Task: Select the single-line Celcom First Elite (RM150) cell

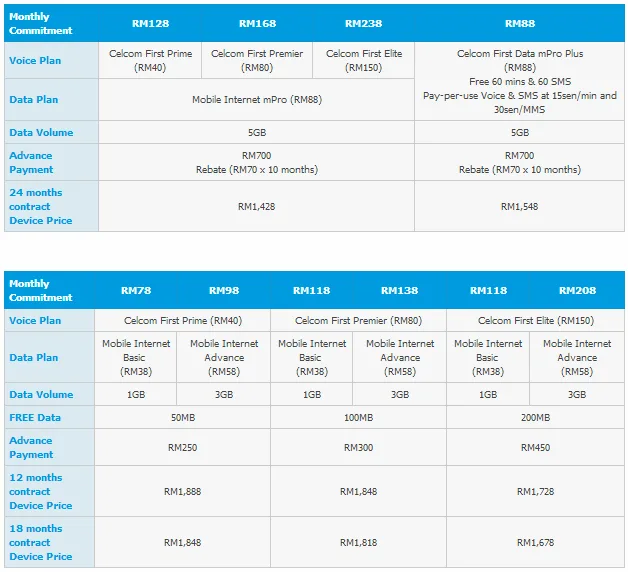Action: click(x=535, y=320)
